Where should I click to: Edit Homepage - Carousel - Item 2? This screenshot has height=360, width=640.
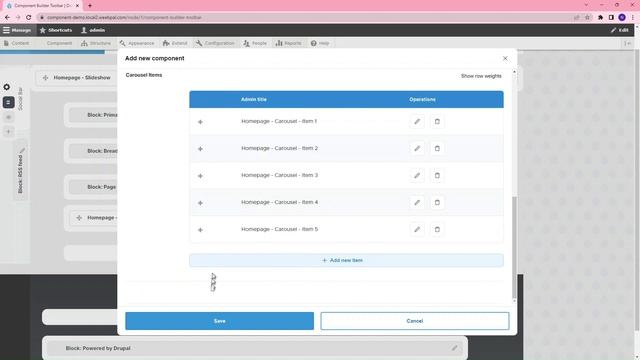(x=417, y=148)
